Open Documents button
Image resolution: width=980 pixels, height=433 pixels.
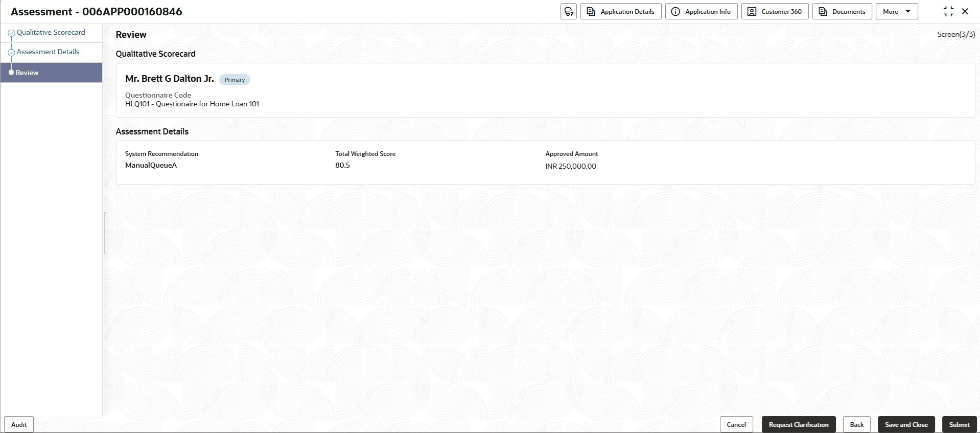[x=842, y=11]
